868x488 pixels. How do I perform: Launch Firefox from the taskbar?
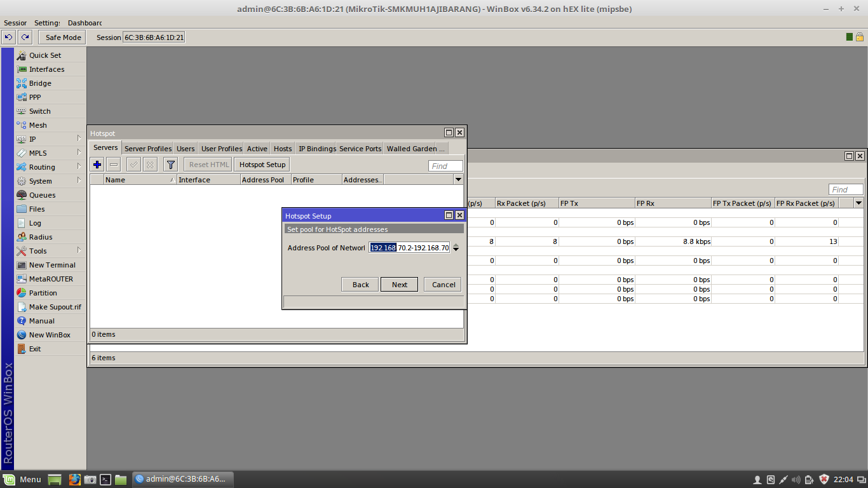pos(75,480)
